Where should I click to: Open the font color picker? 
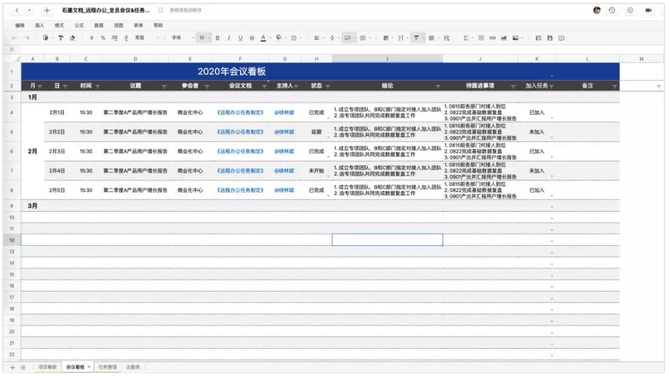263,38
